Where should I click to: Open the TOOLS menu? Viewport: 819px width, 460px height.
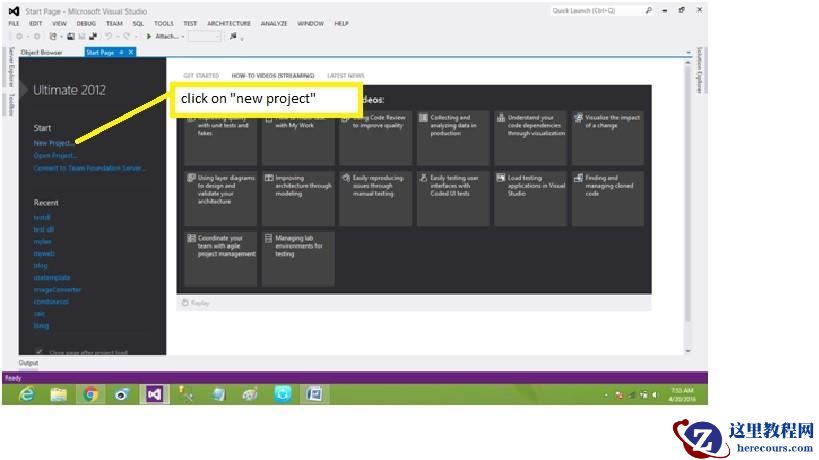point(163,23)
